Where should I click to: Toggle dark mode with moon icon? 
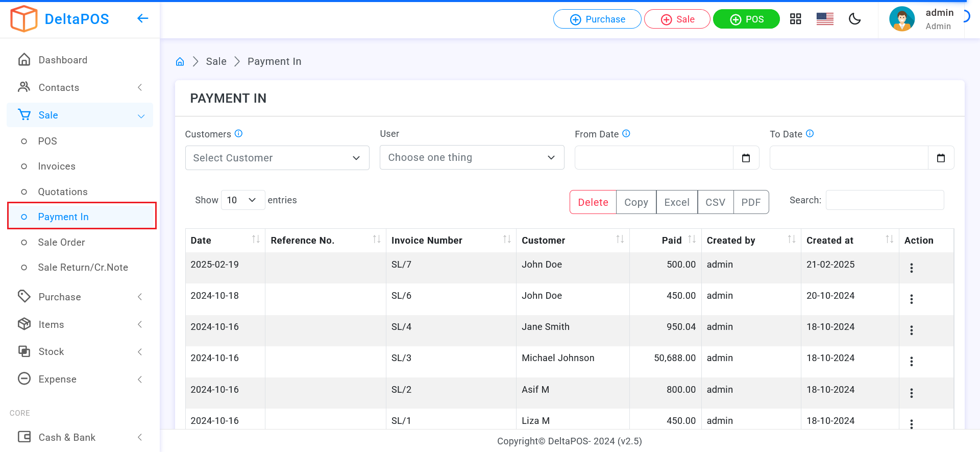coord(854,19)
